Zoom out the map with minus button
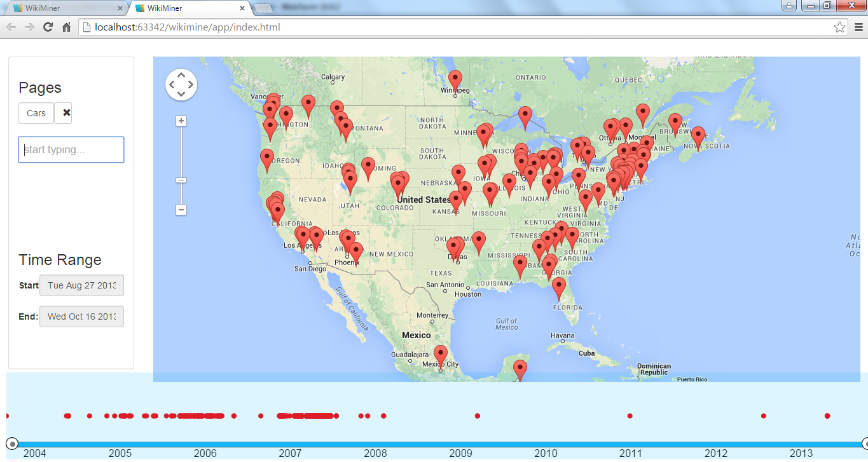This screenshot has height=462, width=868. tap(181, 210)
